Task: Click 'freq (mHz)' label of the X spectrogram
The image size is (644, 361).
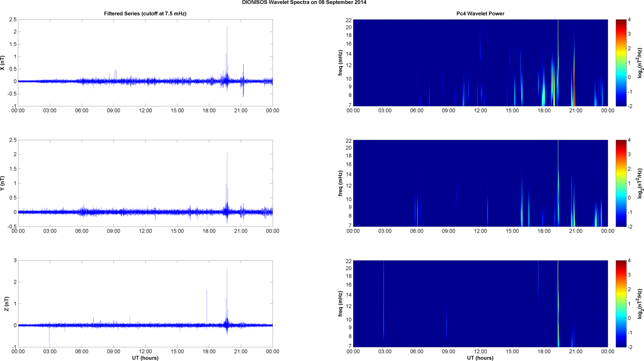Action: (x=340, y=63)
